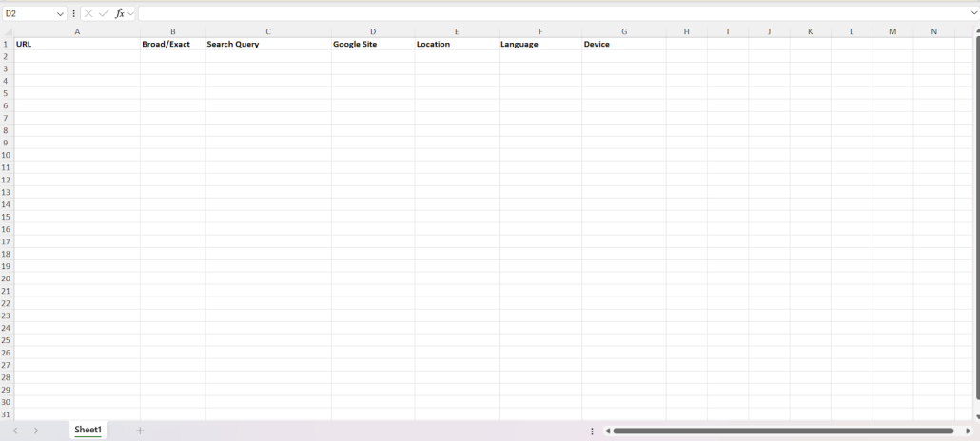Select column A header
Viewport: 980px width, 441px height.
[x=77, y=31]
